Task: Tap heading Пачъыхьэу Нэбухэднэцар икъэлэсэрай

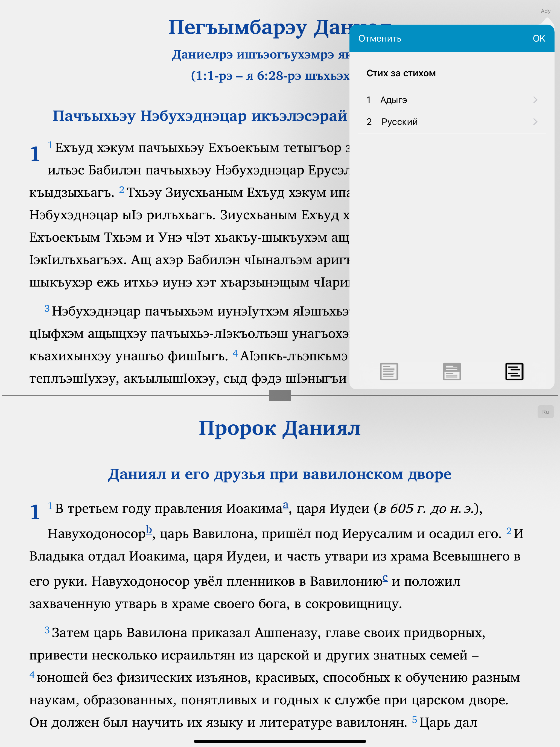Action: point(200,116)
